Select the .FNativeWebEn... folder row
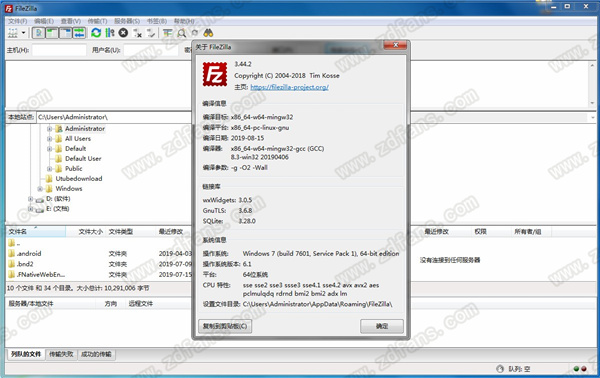Screen dimensions: 600x378 tap(99, 274)
